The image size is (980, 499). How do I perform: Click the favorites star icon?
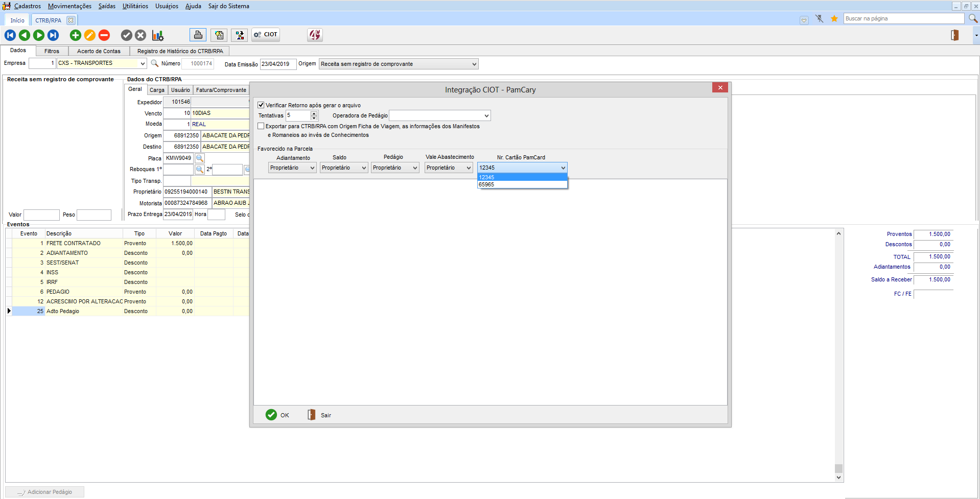tap(834, 19)
